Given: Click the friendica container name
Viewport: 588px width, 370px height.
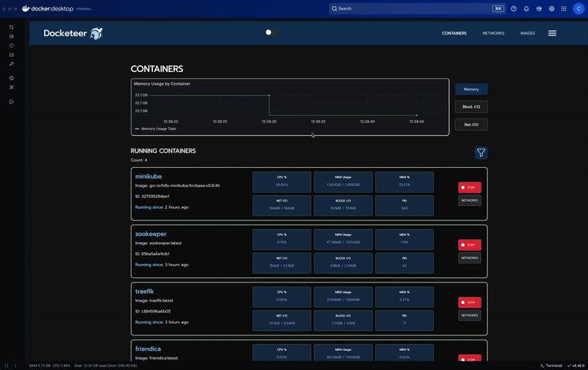Looking at the screenshot, I should (148, 349).
